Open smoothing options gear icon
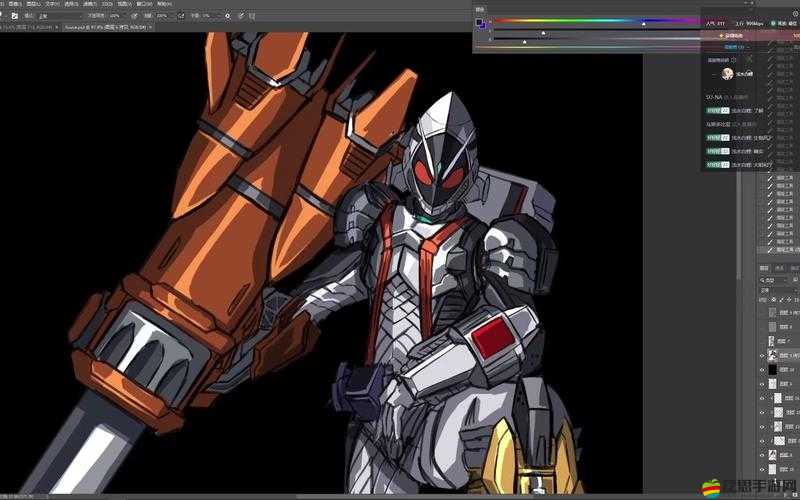The width and height of the screenshot is (800, 500). (x=228, y=16)
